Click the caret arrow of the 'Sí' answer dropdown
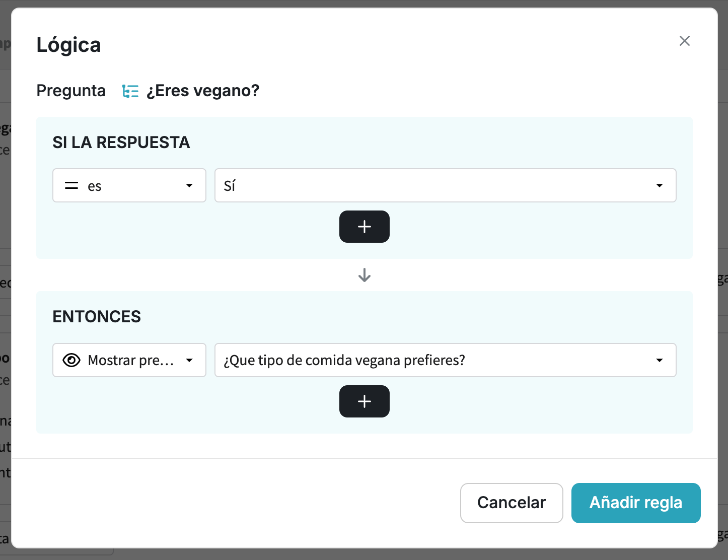 (659, 186)
